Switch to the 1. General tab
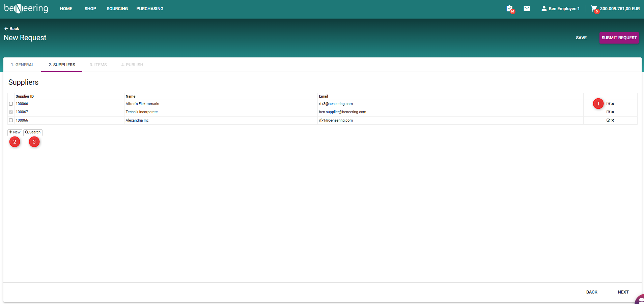Viewport: 644px width, 304px height. pyautogui.click(x=22, y=65)
